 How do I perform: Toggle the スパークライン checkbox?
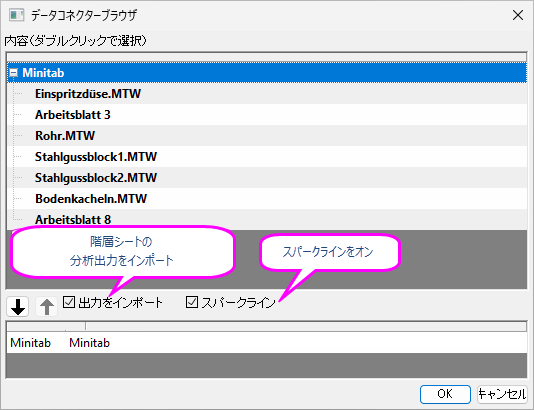192,302
